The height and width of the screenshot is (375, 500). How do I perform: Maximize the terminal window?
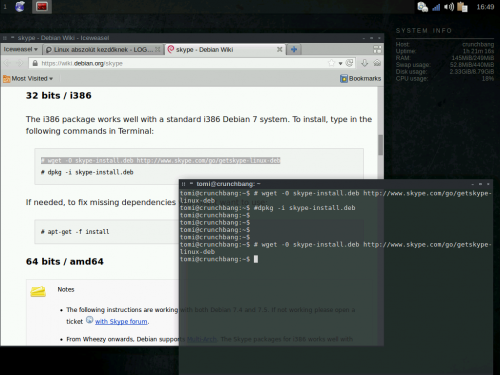(x=480, y=184)
